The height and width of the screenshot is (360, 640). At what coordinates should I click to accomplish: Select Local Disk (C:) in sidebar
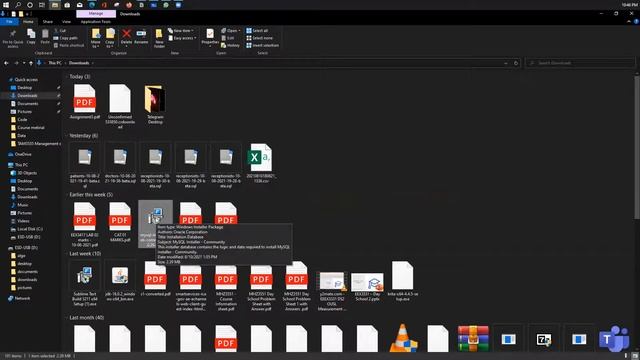30,229
